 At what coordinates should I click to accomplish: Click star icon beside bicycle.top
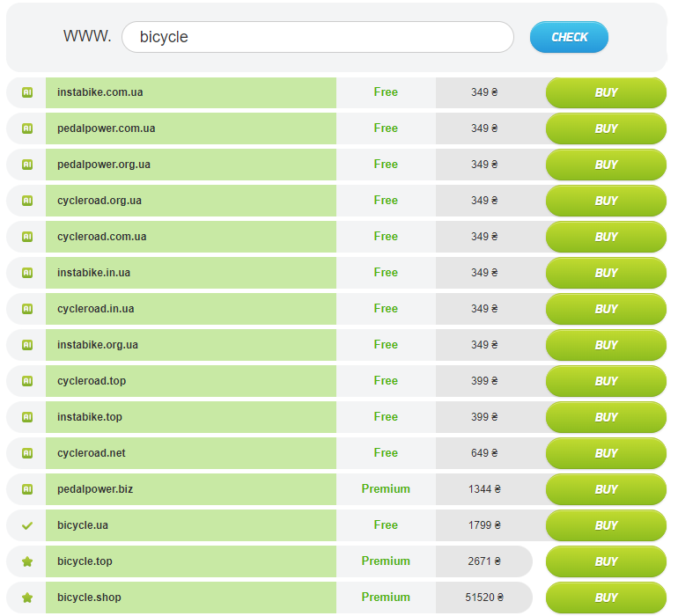27,561
